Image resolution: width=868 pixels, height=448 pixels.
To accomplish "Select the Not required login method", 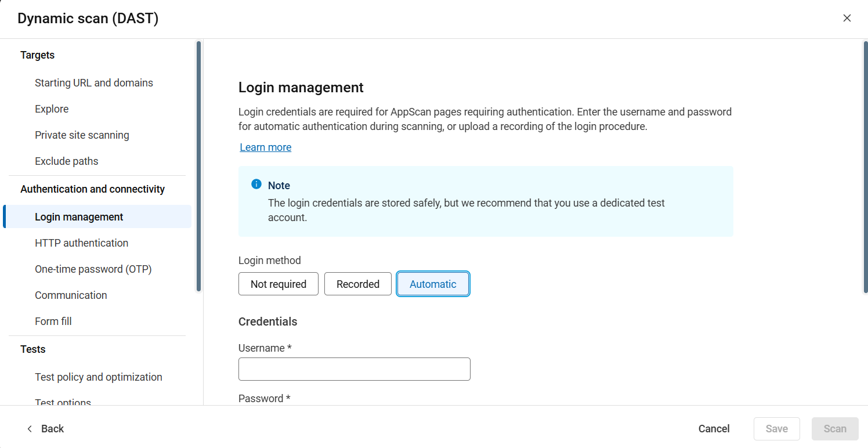I will point(278,284).
